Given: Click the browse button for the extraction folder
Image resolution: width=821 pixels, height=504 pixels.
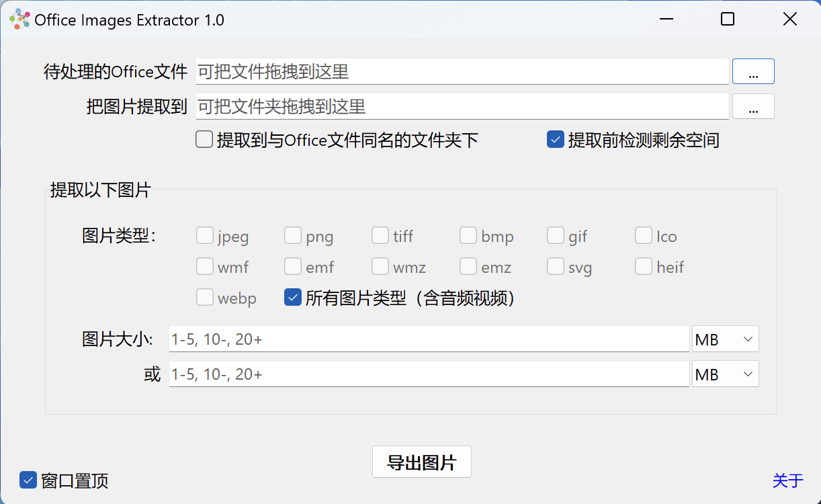Looking at the screenshot, I should [752, 106].
